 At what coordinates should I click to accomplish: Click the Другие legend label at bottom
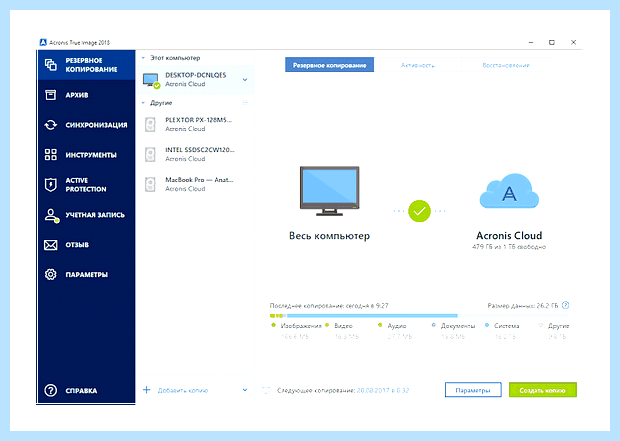pos(558,326)
